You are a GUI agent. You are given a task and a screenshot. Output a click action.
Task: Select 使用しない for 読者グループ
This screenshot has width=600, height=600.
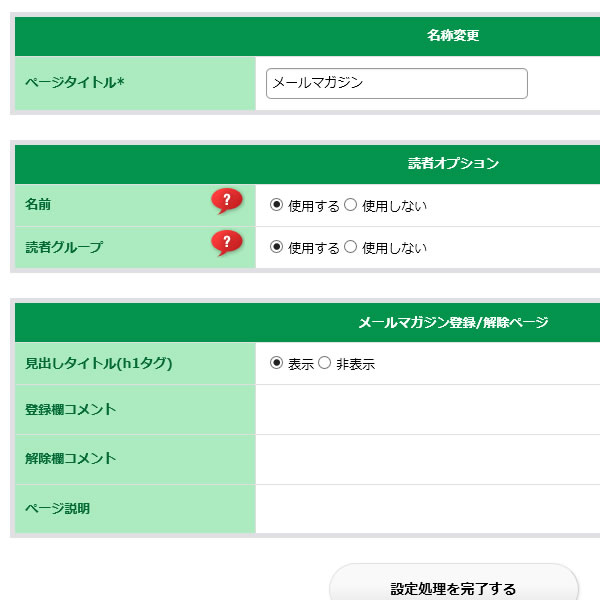[x=350, y=247]
